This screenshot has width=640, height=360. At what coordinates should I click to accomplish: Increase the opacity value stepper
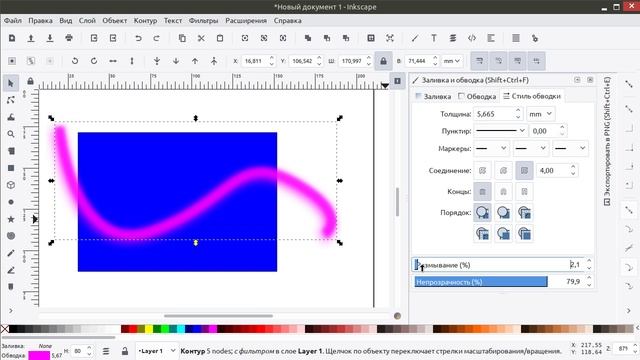point(589,278)
